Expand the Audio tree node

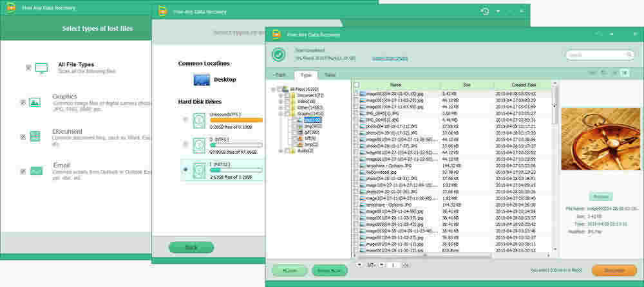(x=281, y=151)
